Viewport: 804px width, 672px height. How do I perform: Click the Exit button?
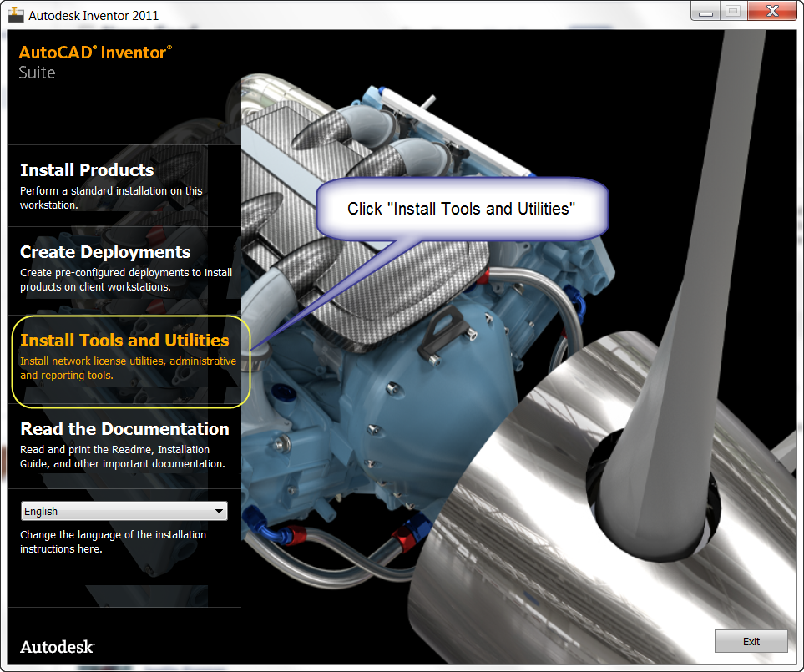[751, 641]
